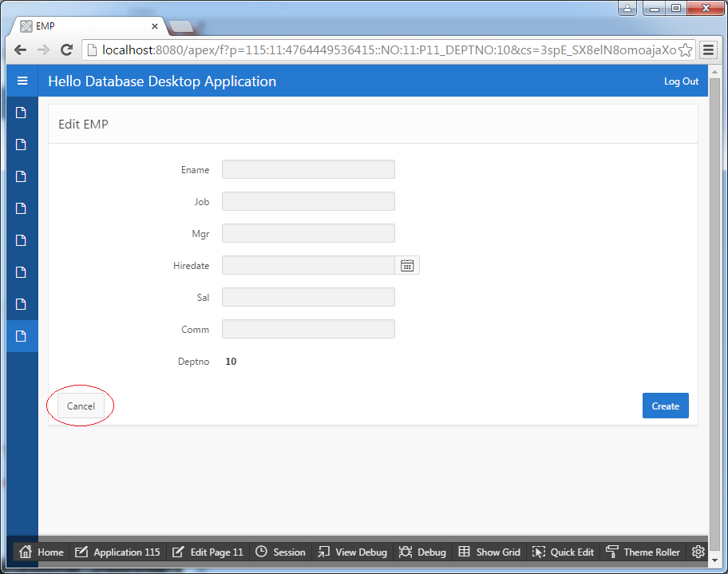Open Theme Roller in developer toolbar
Viewport: 728px width, 574px height.
(643, 552)
